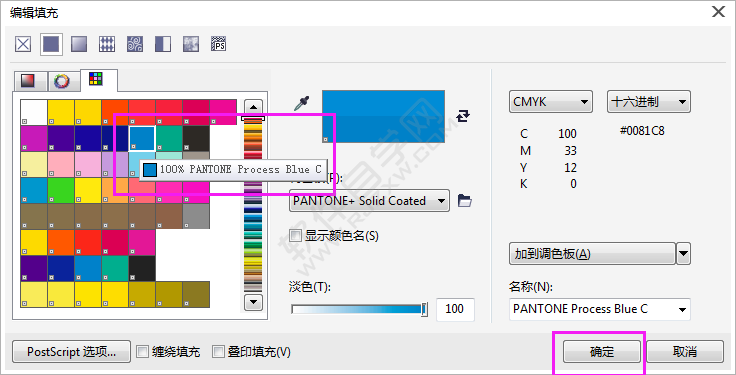Activate the eyedropper color picker

point(301,104)
